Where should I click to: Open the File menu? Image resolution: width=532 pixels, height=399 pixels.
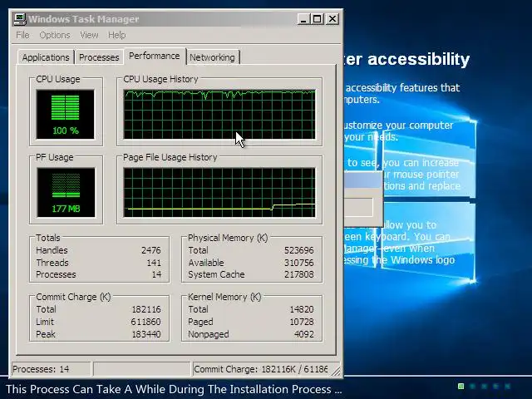[22, 35]
